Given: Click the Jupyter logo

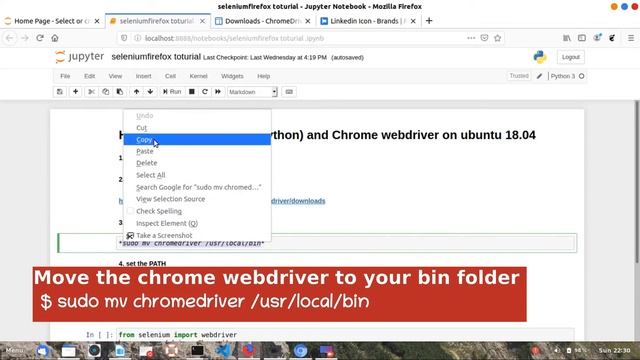Looking at the screenshot, I should [80, 57].
